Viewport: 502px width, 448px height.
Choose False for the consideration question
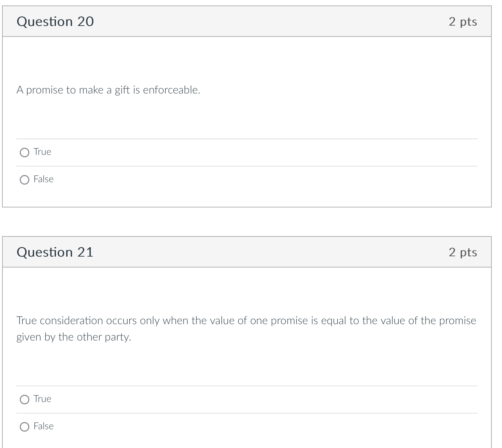click(x=24, y=427)
